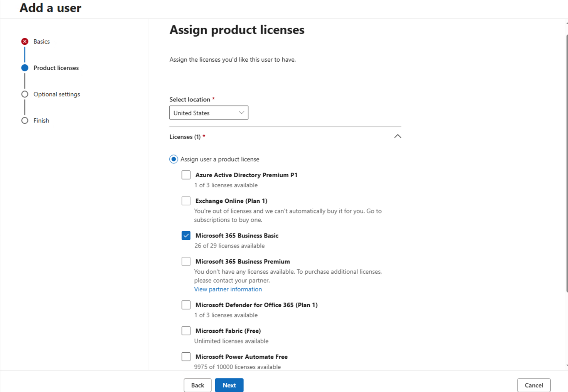Viewport: 568px width, 392px height.
Task: Click the vertical scrollbar thumb
Action: point(566,163)
